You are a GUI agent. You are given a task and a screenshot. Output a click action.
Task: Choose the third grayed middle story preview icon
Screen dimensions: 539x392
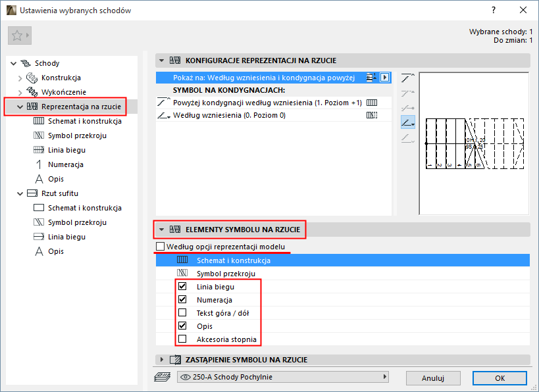407,108
